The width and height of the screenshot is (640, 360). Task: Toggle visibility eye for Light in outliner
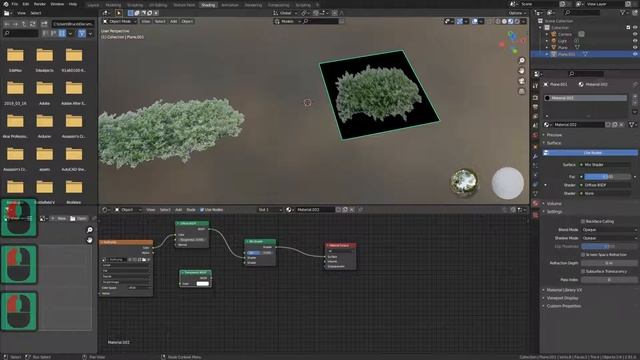point(635,41)
